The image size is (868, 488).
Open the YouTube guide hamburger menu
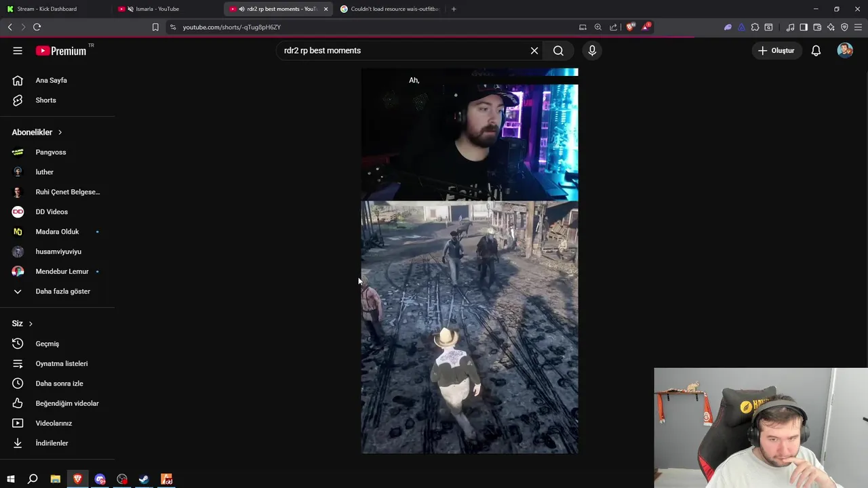(18, 51)
